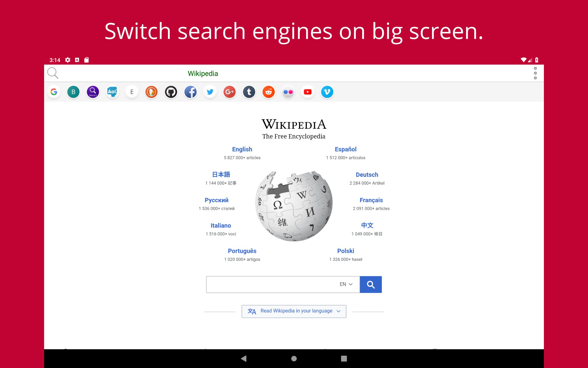The height and width of the screenshot is (368, 588).
Task: Tap the battery icon in status bar
Action: [x=537, y=60]
